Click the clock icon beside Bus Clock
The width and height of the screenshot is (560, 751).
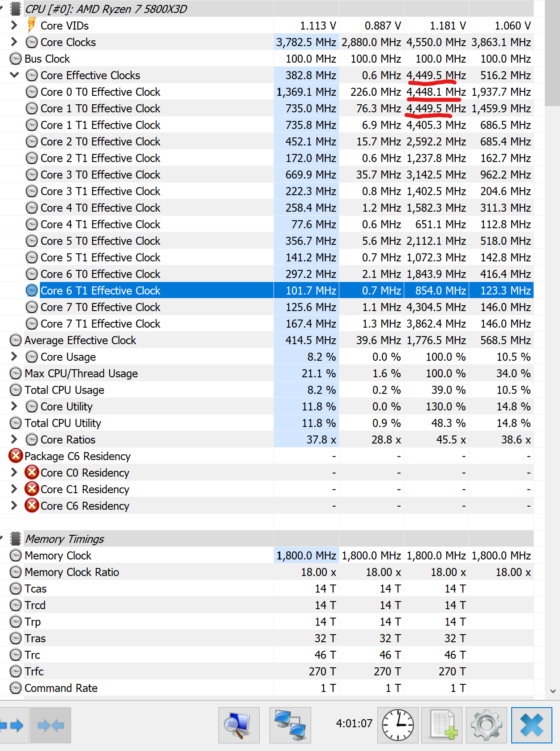pos(16,59)
